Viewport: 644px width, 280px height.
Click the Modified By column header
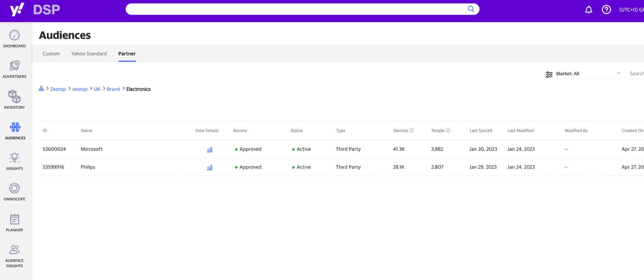pyautogui.click(x=576, y=131)
